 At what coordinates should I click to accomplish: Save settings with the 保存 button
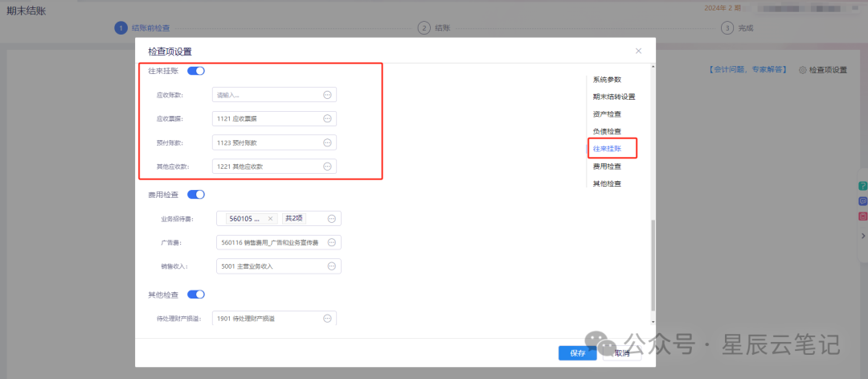[x=577, y=353]
